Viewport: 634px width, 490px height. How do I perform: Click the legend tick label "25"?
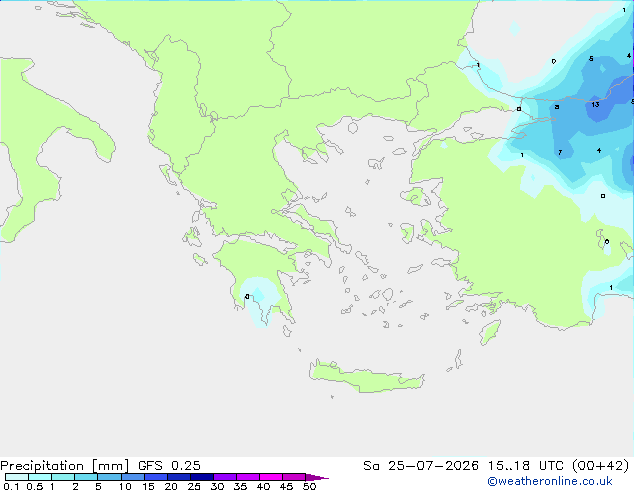pos(194,486)
